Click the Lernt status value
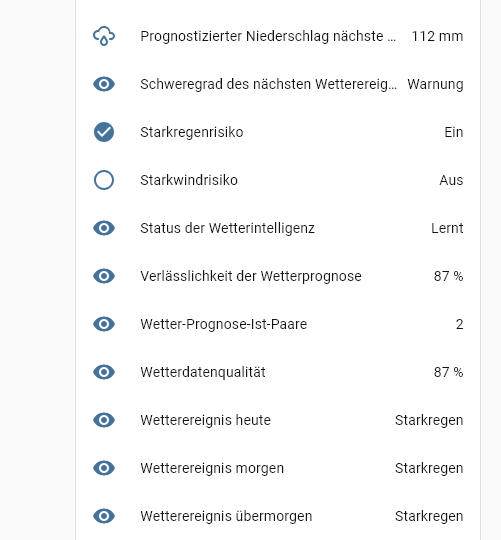501x540 pixels. (x=447, y=228)
